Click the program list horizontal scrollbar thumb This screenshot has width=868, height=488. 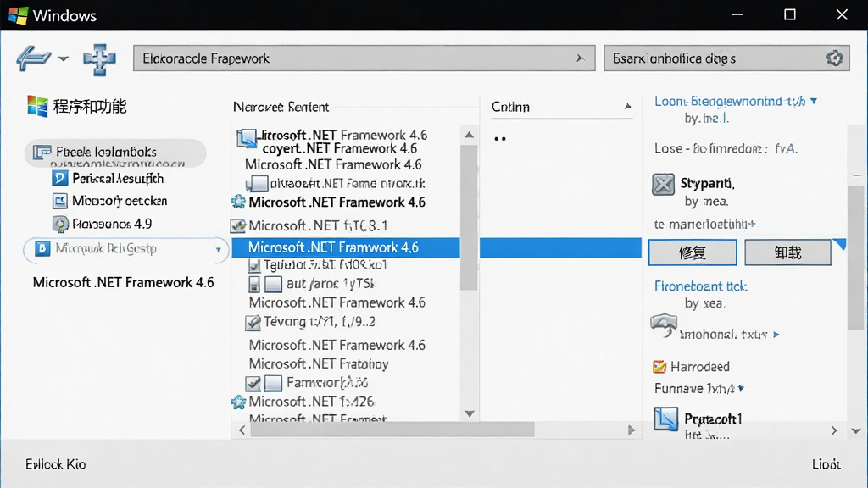(x=392, y=430)
